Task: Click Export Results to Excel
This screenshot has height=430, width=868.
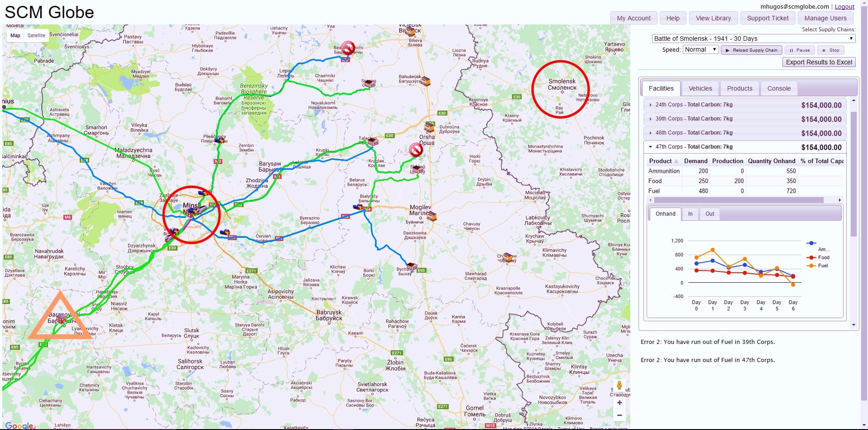Action: click(819, 62)
